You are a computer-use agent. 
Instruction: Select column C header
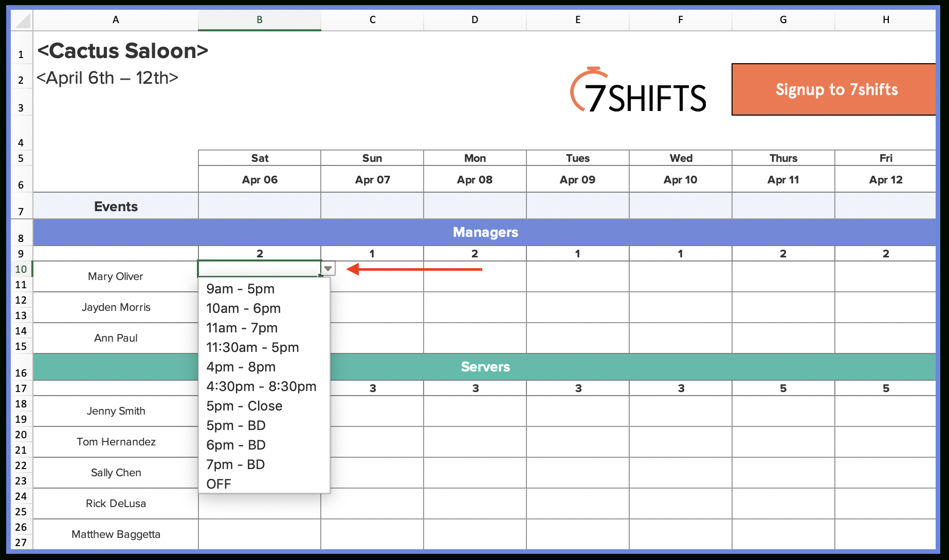point(372,20)
